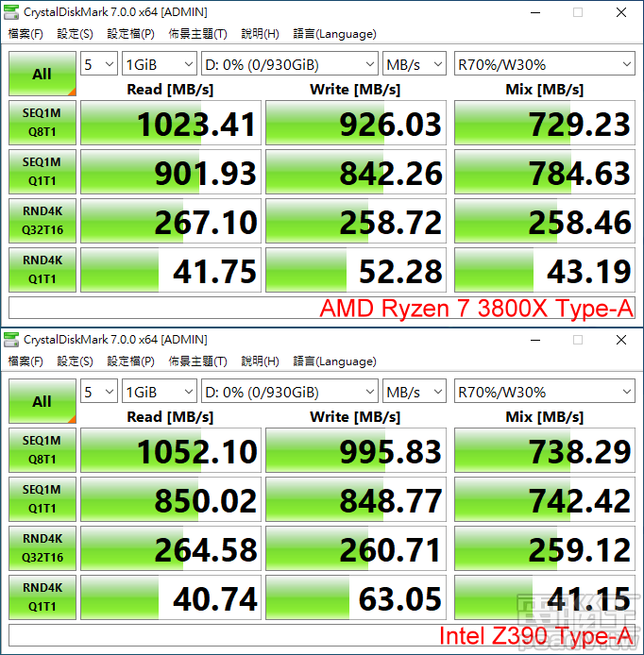Image resolution: width=644 pixels, height=655 pixels.
Task: Close the bottom CrystalDiskMark window
Action: [x=621, y=340]
